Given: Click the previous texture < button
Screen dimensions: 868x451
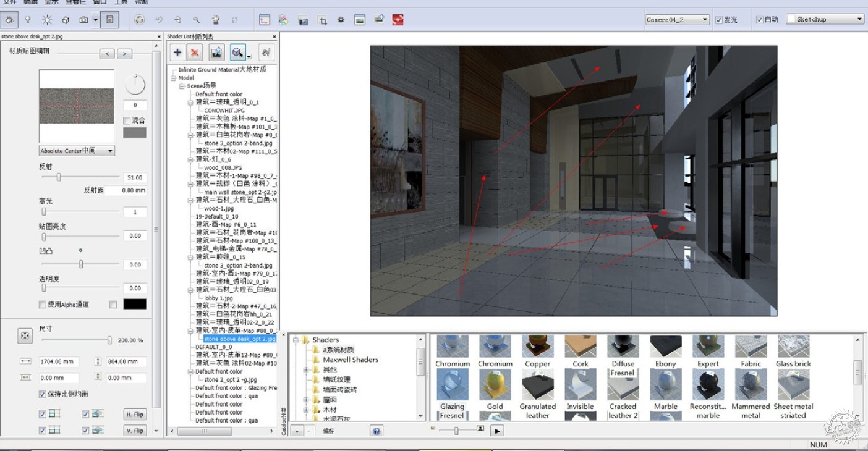Looking at the screenshot, I should pos(107,54).
